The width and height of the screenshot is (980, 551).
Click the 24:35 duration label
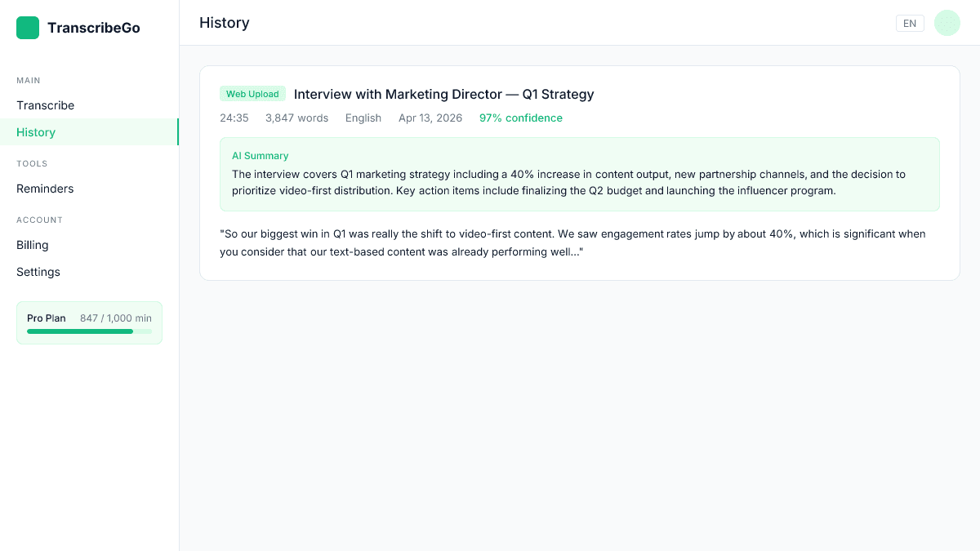pyautogui.click(x=234, y=118)
